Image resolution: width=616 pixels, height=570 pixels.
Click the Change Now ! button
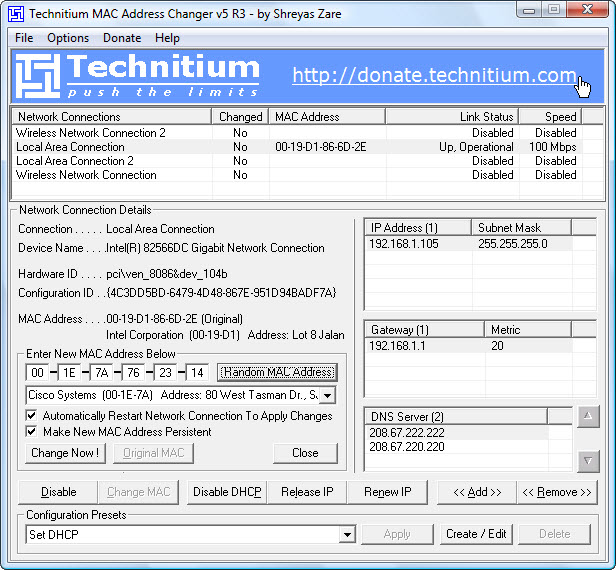click(65, 453)
